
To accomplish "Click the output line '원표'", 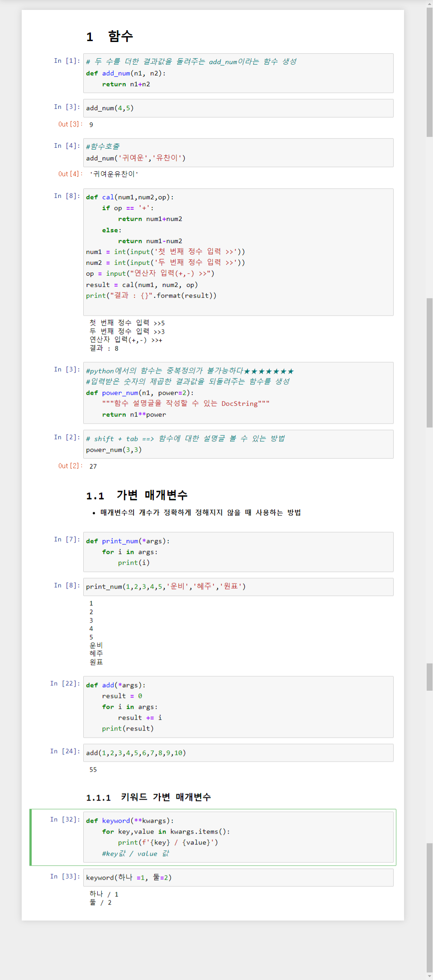I will 96,662.
